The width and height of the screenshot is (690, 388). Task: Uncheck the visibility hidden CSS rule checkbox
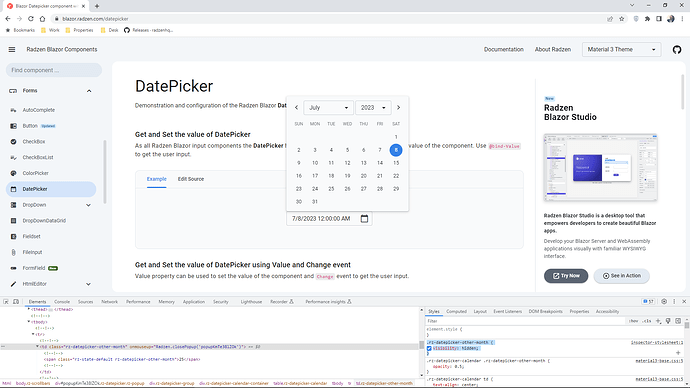tap(429, 348)
